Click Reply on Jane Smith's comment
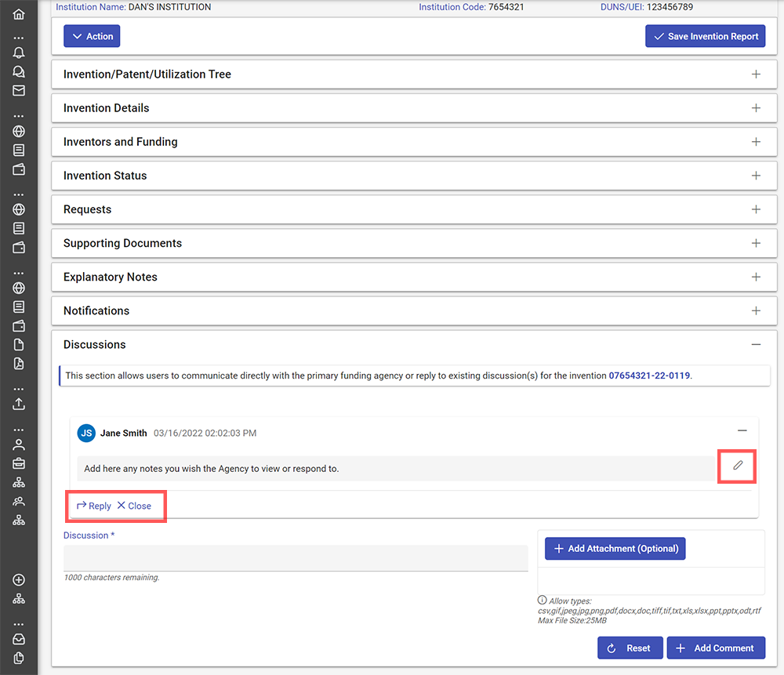 94,506
